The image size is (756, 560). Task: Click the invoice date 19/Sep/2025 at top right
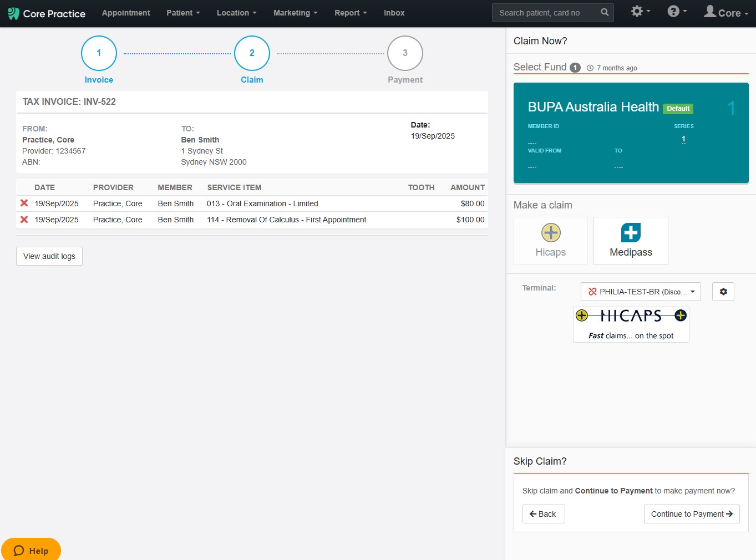point(433,136)
